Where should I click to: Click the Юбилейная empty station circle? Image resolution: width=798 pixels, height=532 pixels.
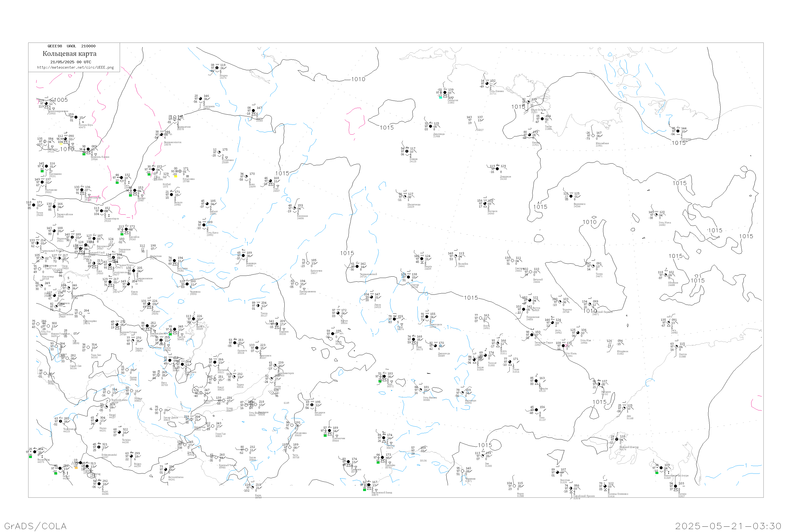click(x=593, y=136)
